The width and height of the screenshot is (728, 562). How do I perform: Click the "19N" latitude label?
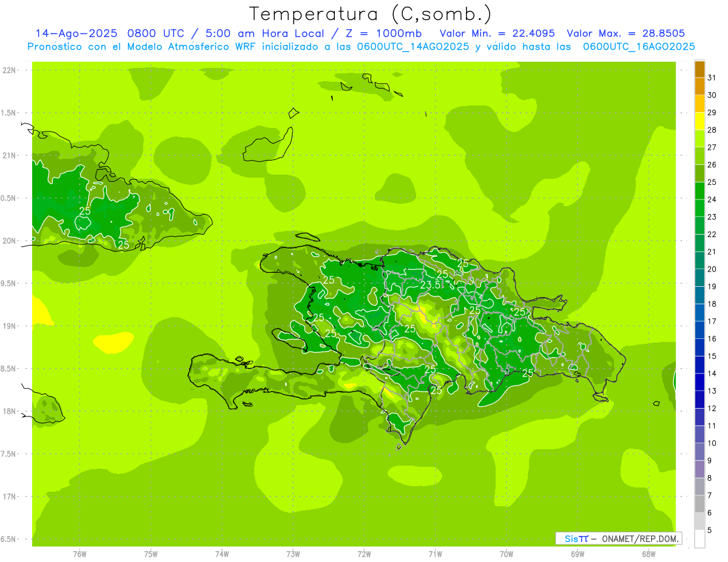click(10, 326)
